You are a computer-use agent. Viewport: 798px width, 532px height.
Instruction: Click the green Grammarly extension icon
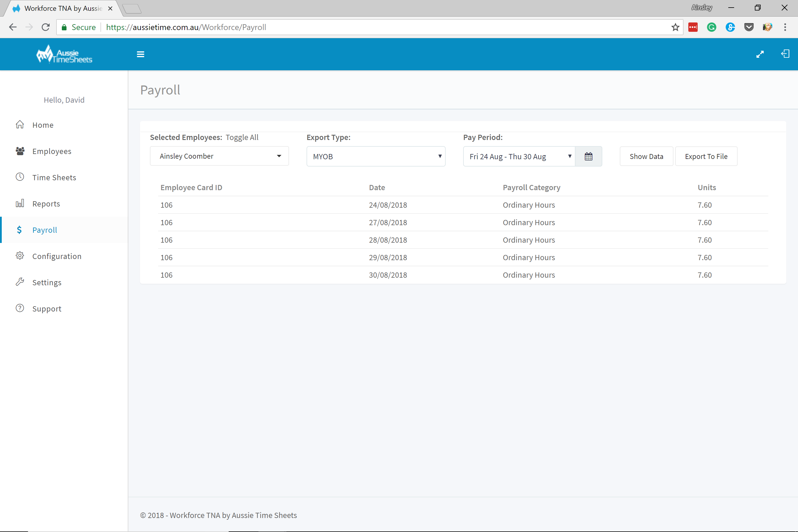[x=711, y=27]
